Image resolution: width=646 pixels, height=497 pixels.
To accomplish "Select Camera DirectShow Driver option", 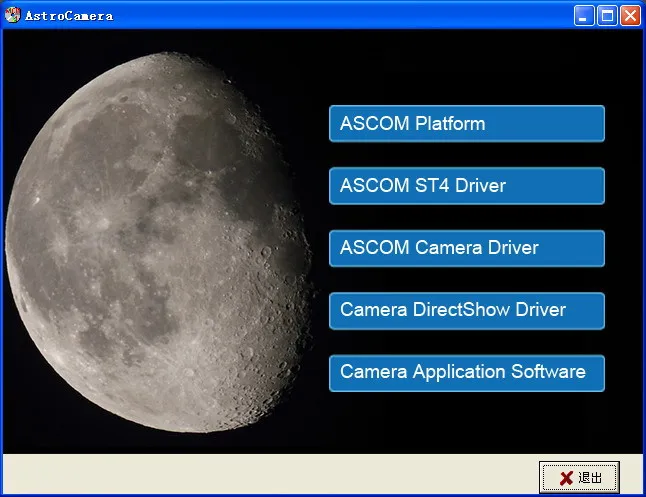I will click(466, 310).
